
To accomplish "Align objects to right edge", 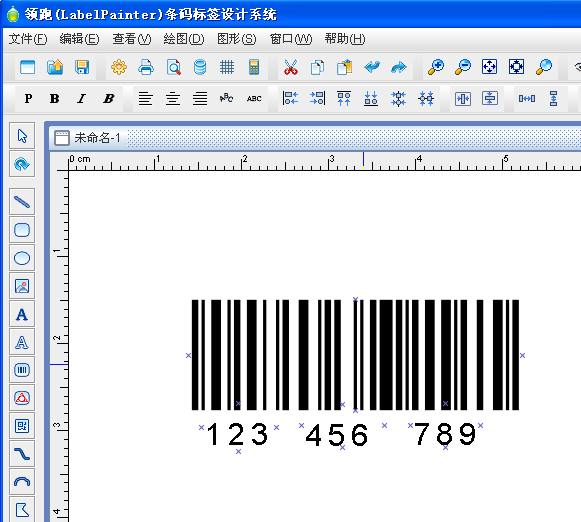I will (x=317, y=99).
